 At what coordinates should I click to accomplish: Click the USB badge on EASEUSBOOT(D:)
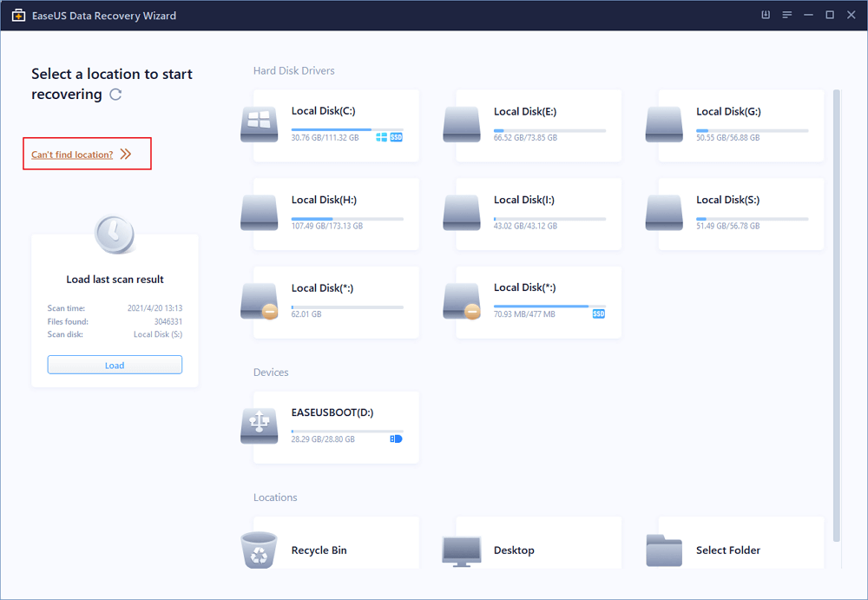396,438
